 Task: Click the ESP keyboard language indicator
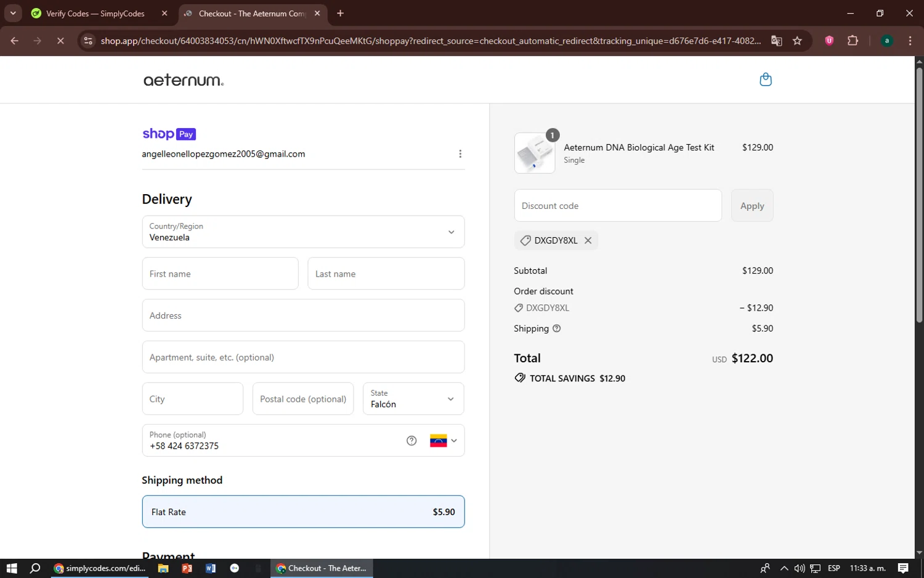tap(834, 568)
